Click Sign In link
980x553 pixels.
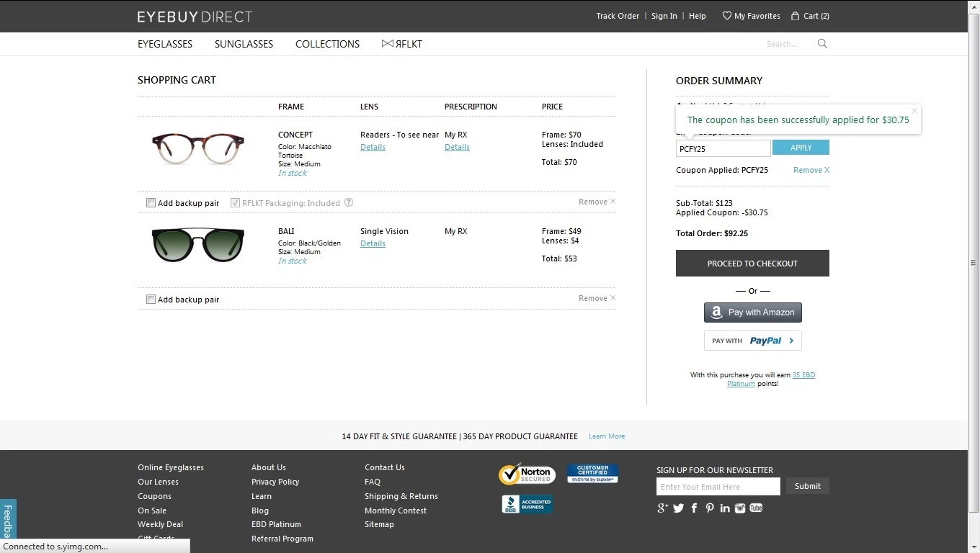click(x=664, y=16)
